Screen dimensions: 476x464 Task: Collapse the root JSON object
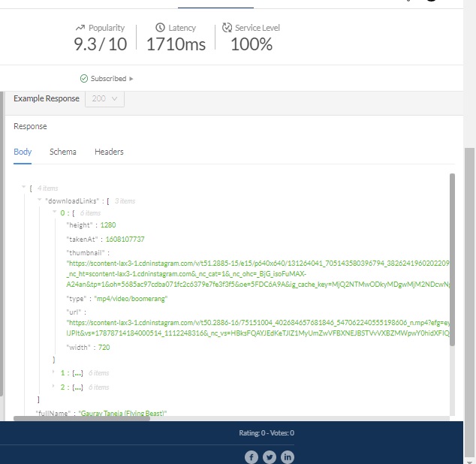click(23, 188)
